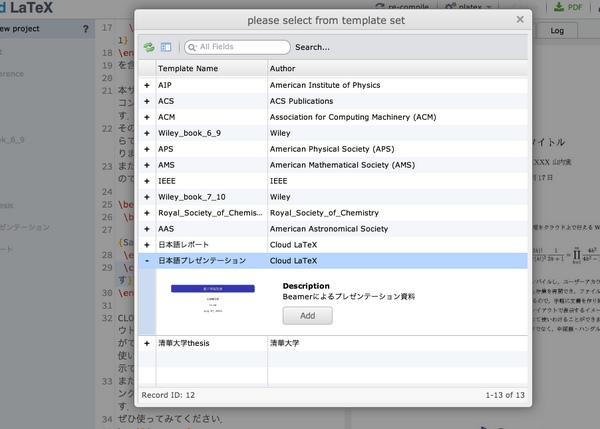Screen dimensions: 600x429
Task: Collapse the 日本語プレゼンテーション template row
Action: tap(147, 261)
